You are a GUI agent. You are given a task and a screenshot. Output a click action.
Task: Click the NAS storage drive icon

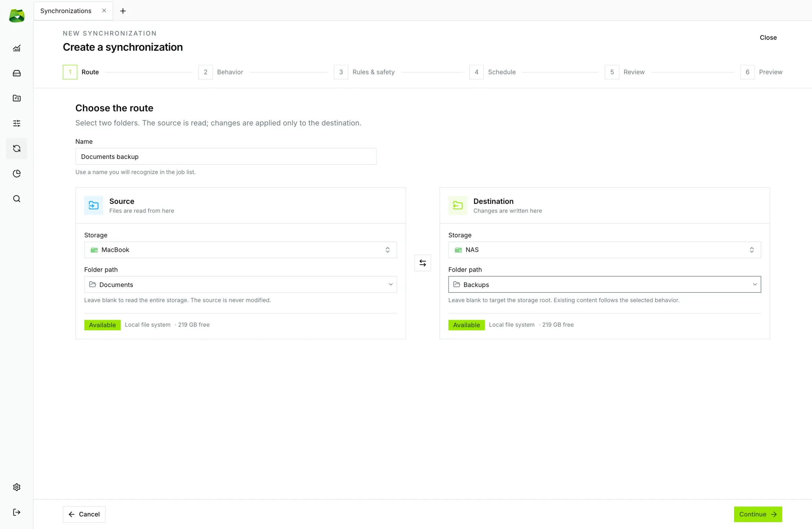click(x=458, y=250)
